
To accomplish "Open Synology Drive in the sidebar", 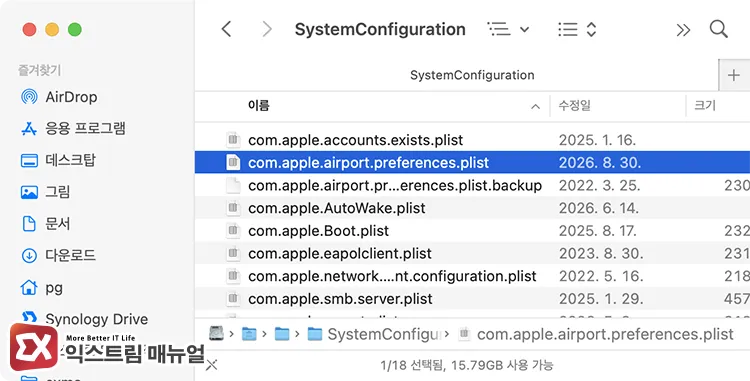I will [97, 319].
